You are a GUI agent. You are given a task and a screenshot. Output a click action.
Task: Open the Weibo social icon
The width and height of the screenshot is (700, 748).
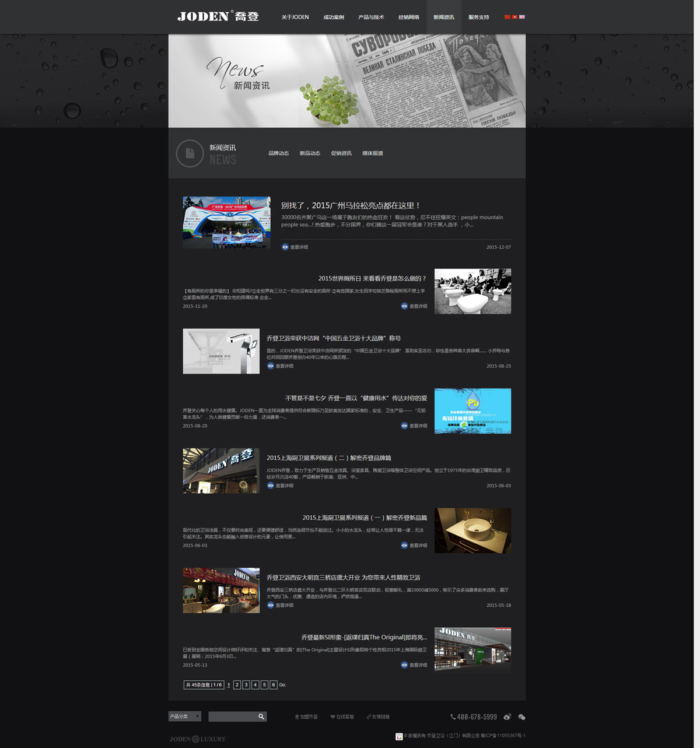tap(508, 717)
